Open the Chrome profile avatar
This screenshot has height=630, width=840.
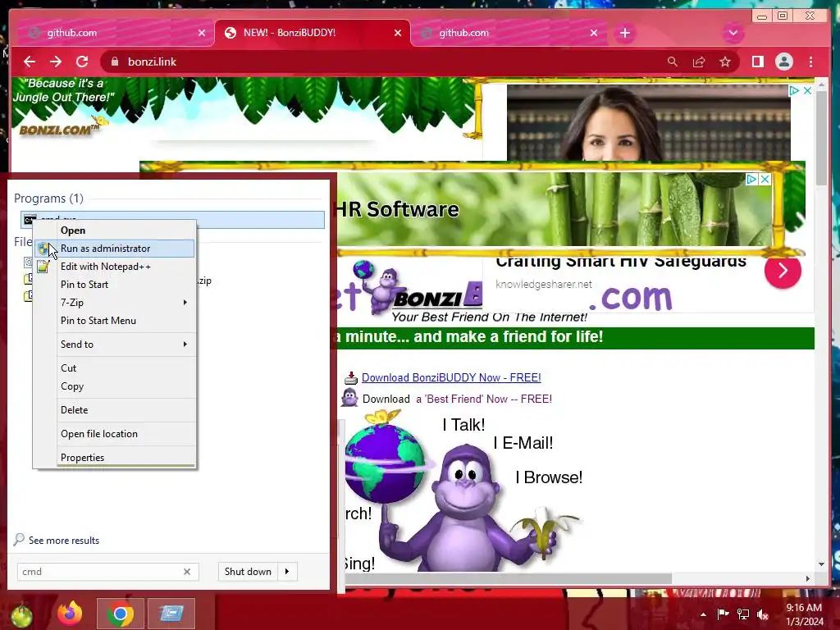tap(783, 62)
